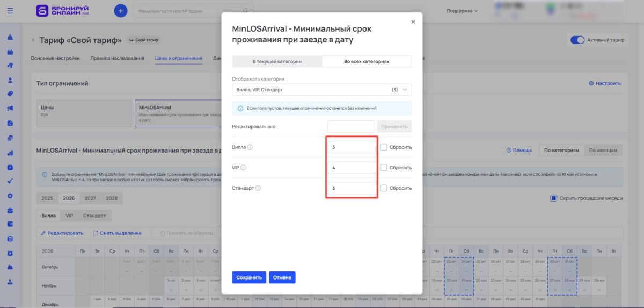This screenshot has width=644, height=308.
Task: Open the hamburger menu in the top bar
Action: [x=10, y=10]
